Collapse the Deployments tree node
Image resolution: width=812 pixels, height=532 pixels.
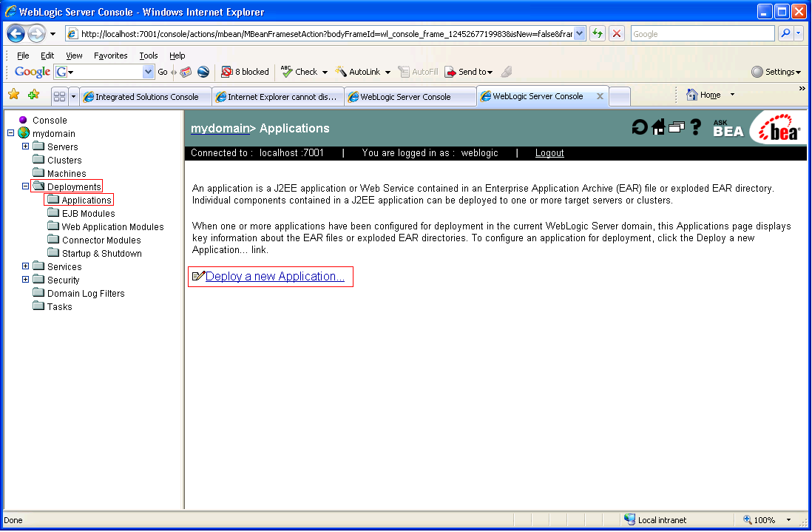tap(26, 186)
